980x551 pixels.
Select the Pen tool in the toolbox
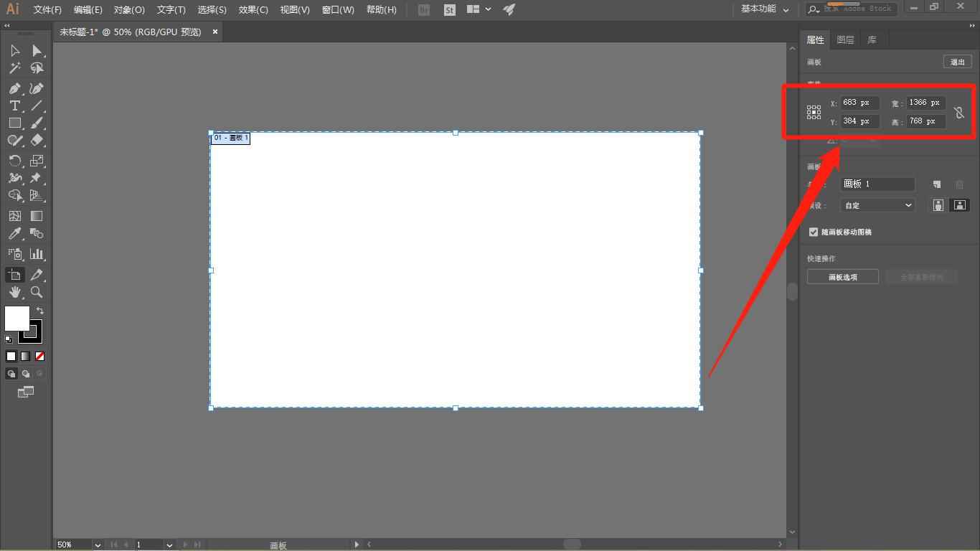coord(14,88)
